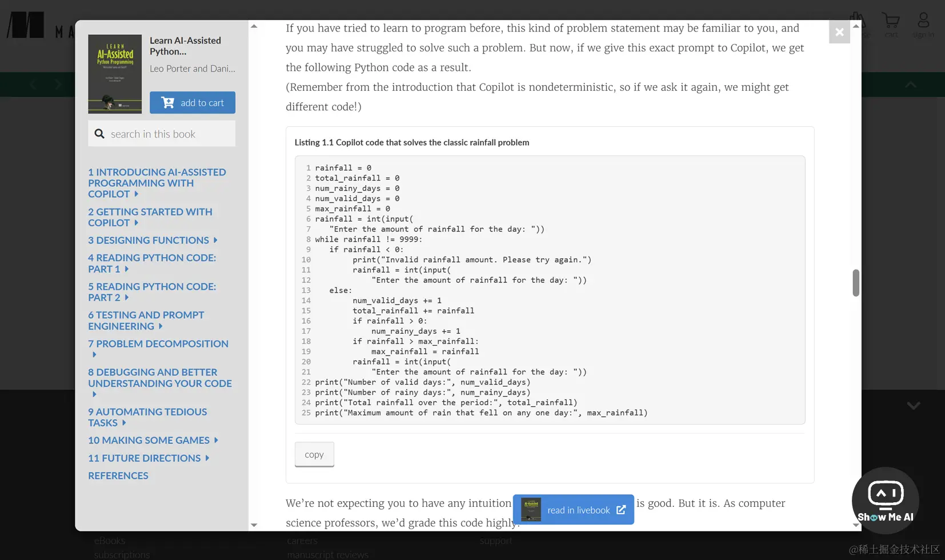
Task: Click the external link icon on livebook button
Action: [x=621, y=510]
